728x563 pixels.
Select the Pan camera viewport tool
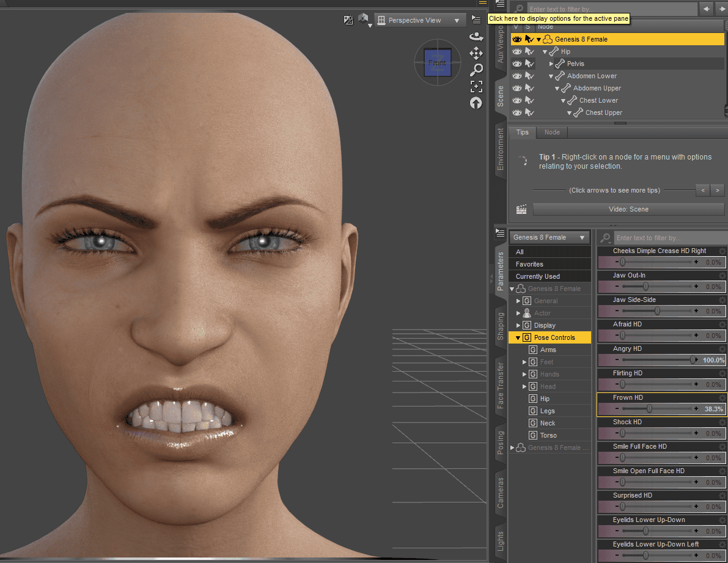click(x=476, y=53)
